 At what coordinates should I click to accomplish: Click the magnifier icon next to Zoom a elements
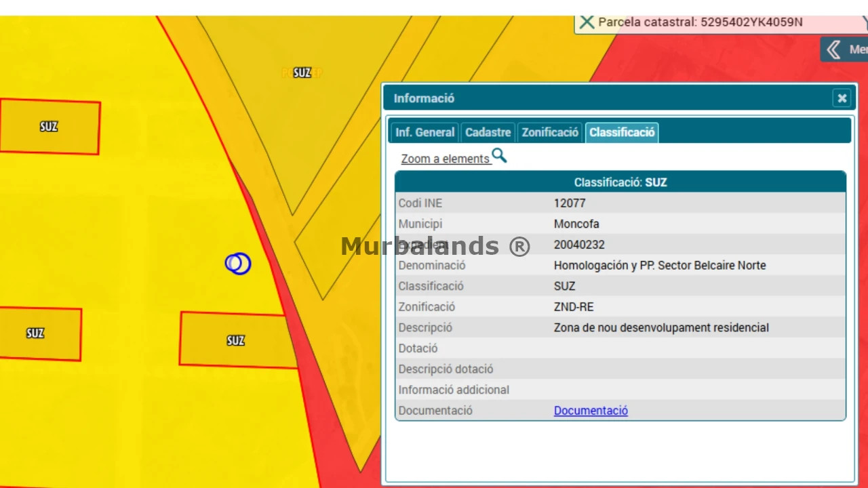tap(499, 156)
